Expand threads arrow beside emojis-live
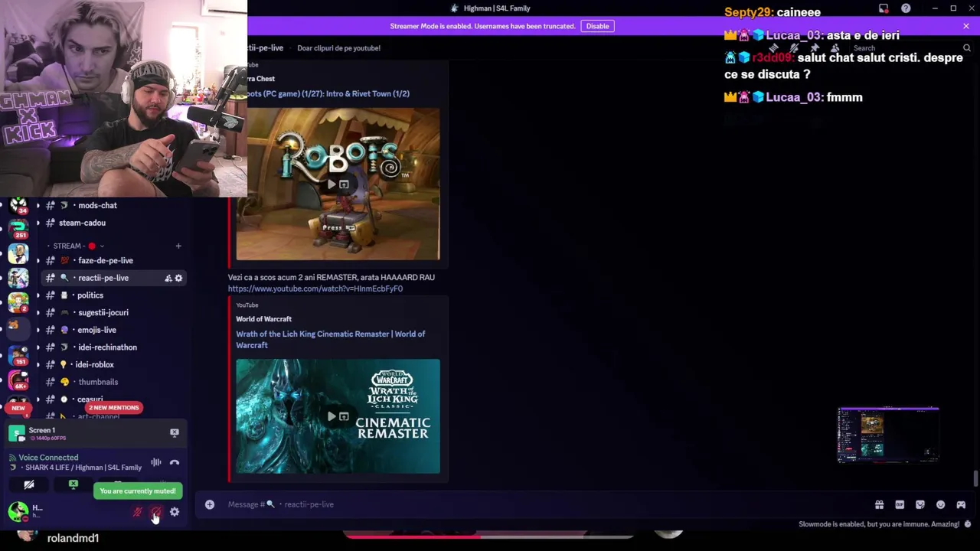980x551 pixels. coord(38,330)
